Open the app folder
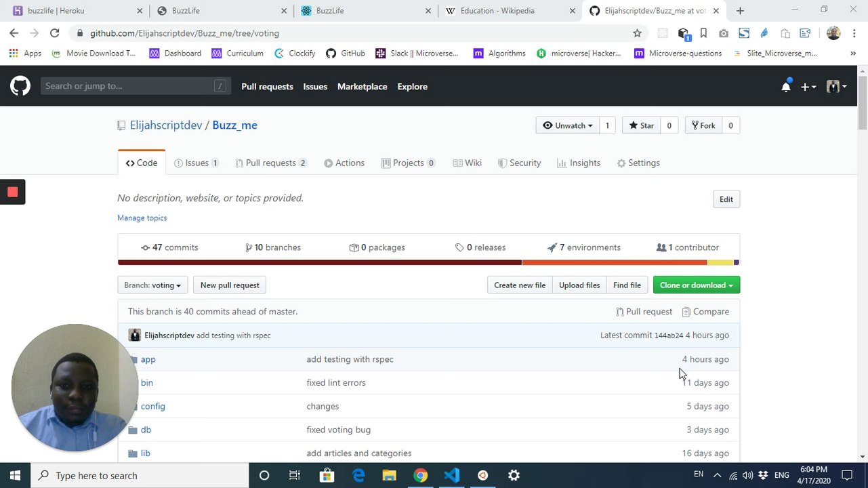The image size is (868, 488). (x=148, y=359)
